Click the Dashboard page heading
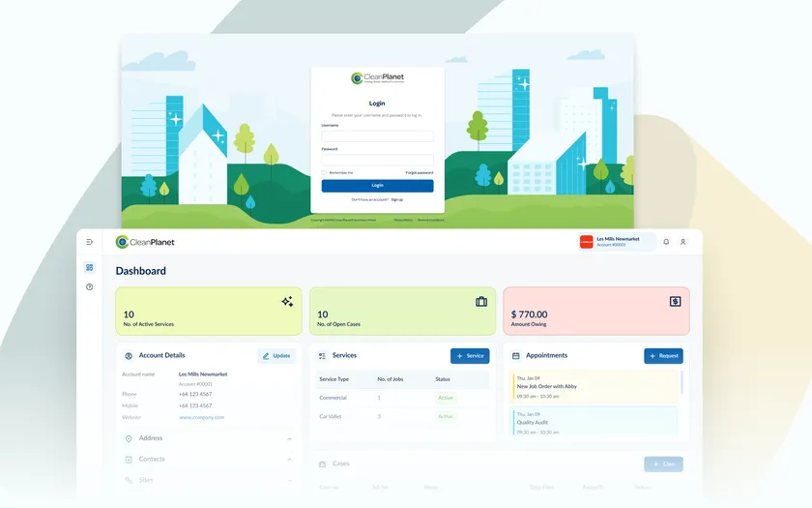 (141, 271)
